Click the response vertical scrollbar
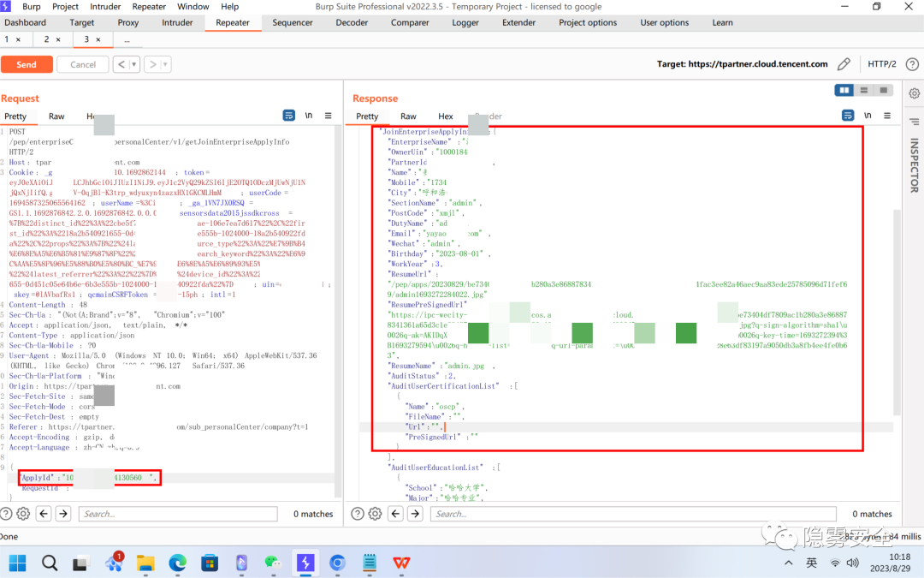 [x=897, y=313]
